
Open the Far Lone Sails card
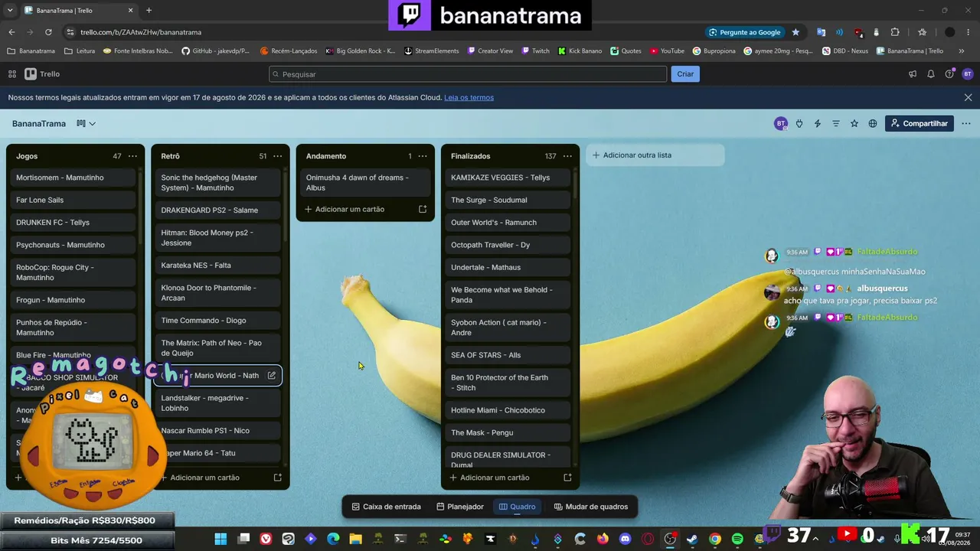click(73, 200)
